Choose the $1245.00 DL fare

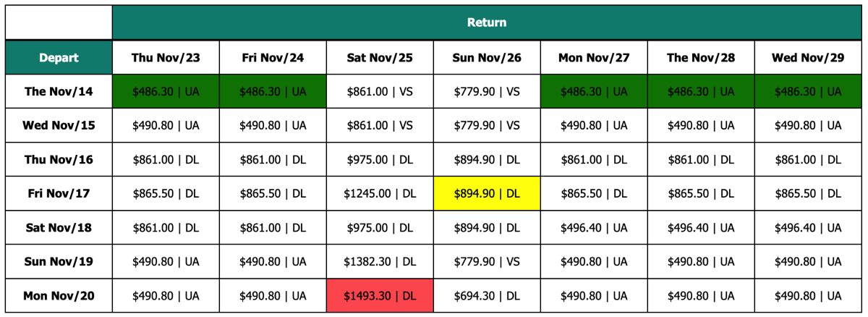(x=380, y=193)
